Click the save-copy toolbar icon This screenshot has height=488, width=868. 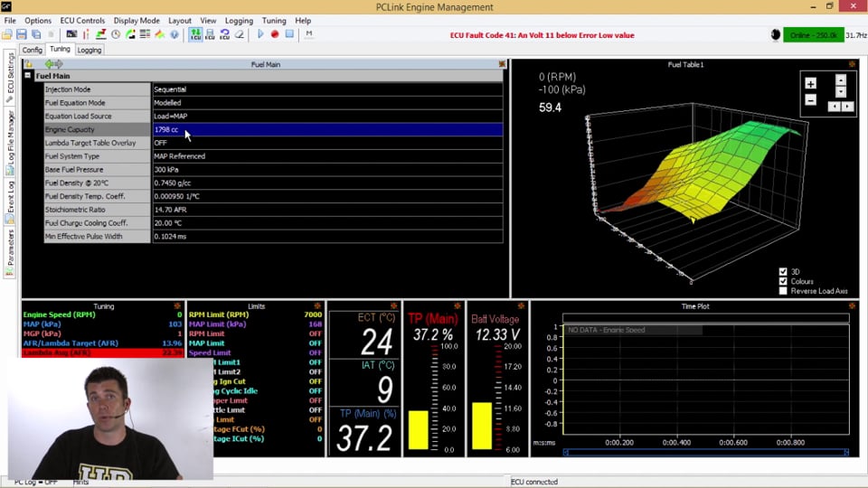coord(36,34)
